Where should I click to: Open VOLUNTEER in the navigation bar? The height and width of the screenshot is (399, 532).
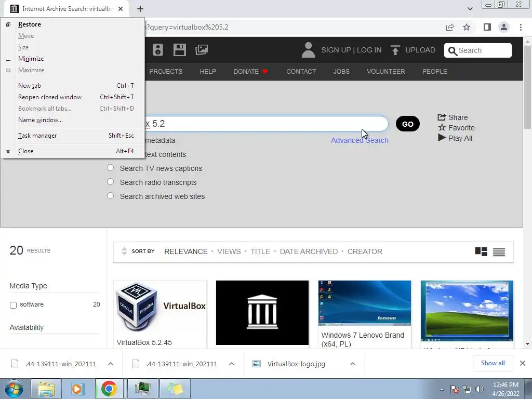click(x=386, y=72)
